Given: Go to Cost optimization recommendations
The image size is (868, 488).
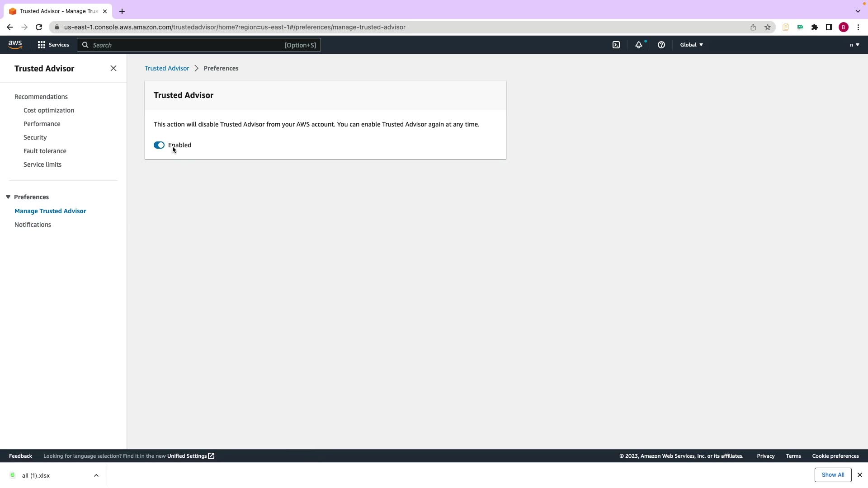Looking at the screenshot, I should (x=49, y=110).
